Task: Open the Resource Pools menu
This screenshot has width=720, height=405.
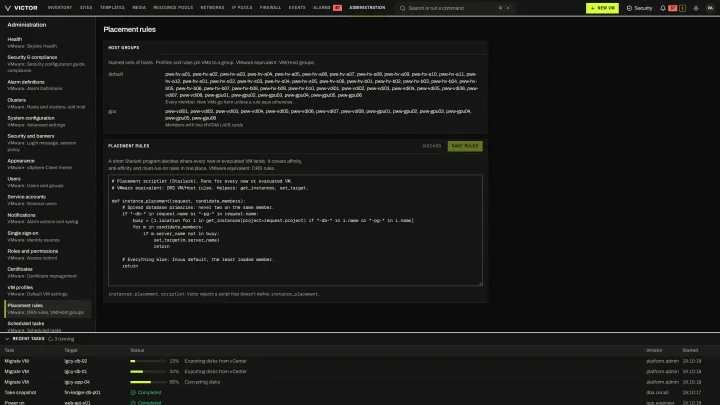Action: [x=173, y=8]
